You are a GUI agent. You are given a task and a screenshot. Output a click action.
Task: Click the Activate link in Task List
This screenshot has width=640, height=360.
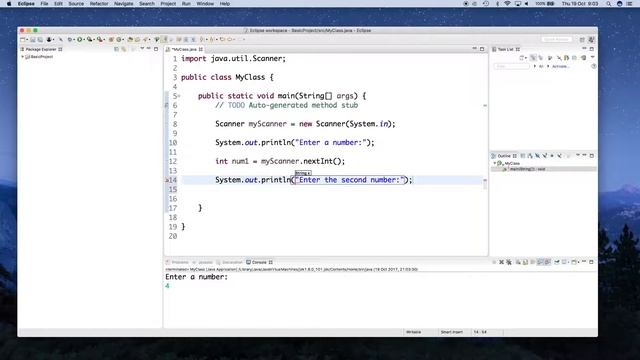[x=560, y=67]
